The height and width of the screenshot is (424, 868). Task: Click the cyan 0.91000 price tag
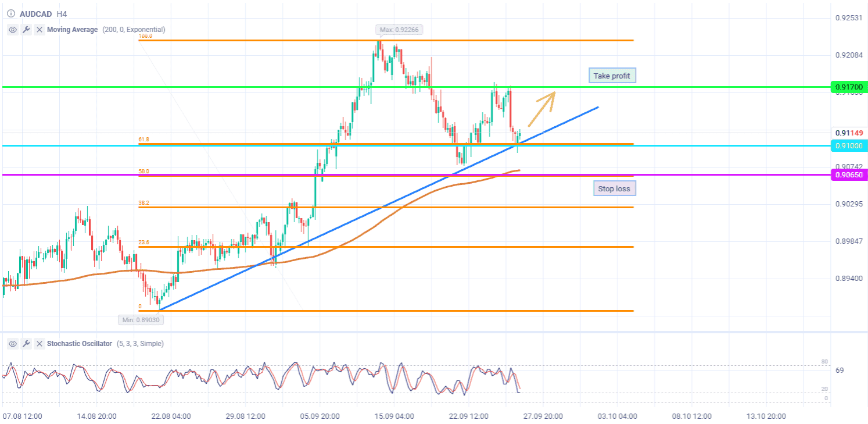coord(849,145)
